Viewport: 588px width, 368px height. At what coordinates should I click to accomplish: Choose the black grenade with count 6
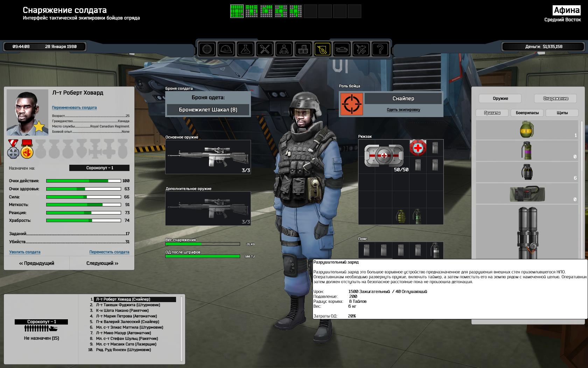click(x=527, y=172)
